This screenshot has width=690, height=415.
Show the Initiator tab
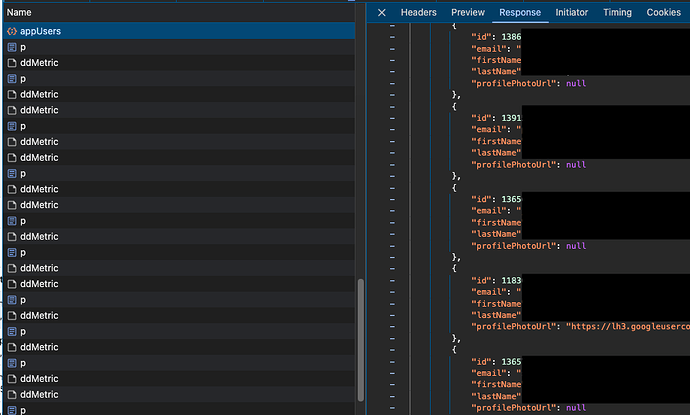(572, 12)
